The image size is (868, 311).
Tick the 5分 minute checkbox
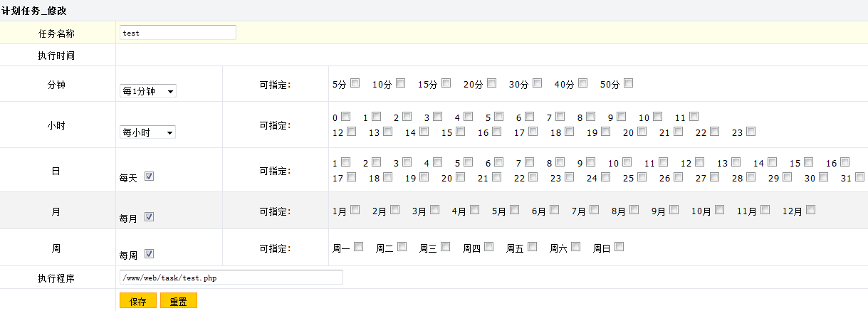[355, 83]
